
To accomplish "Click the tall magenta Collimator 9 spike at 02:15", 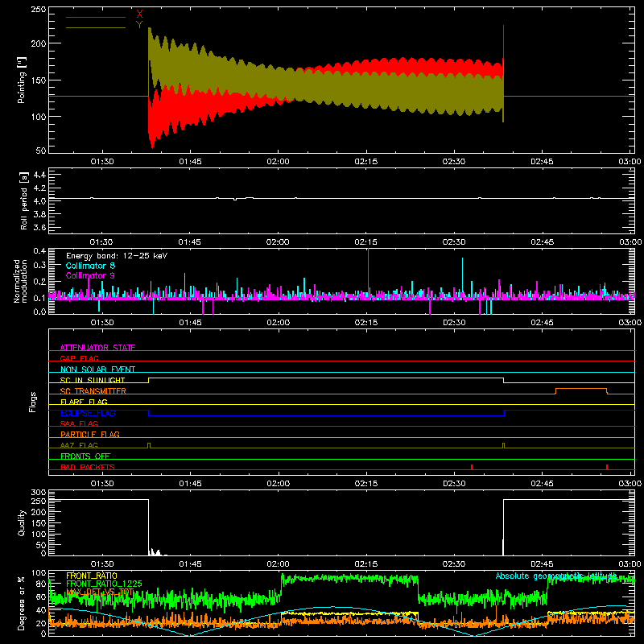I will click(369, 271).
